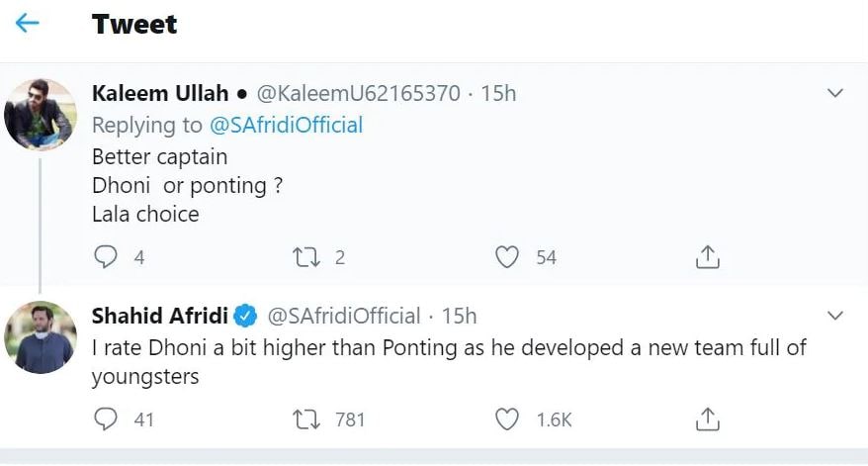868x466 pixels.
Task: Retweet Shahid Afridi's tweet
Action: (x=307, y=419)
